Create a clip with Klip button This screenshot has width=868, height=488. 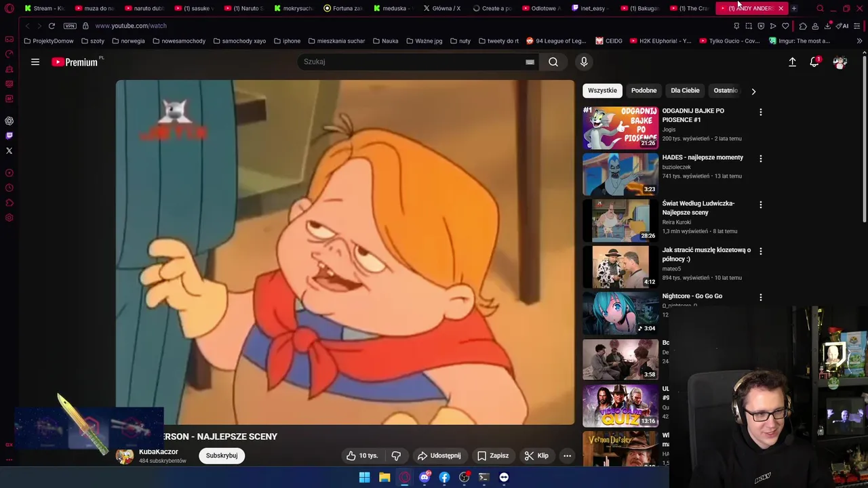[x=536, y=455]
